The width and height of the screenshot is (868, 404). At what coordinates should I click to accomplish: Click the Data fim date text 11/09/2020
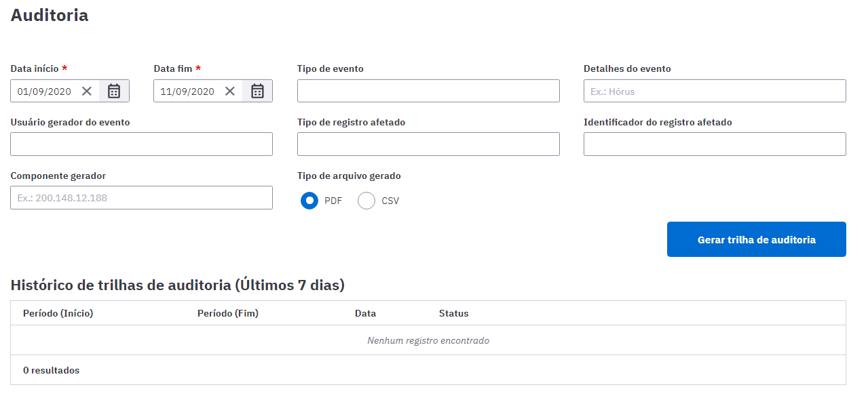tap(187, 92)
